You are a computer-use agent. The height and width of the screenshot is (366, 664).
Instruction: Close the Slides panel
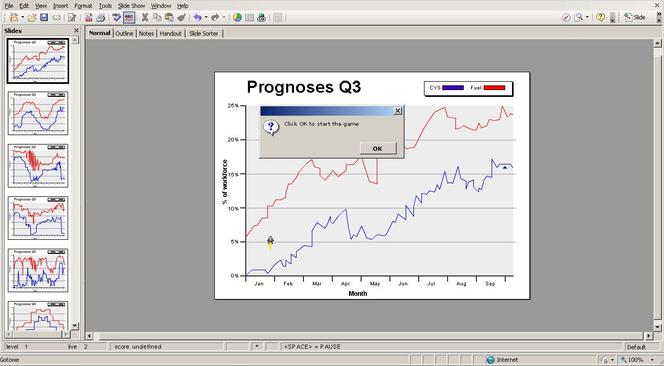tap(76, 30)
